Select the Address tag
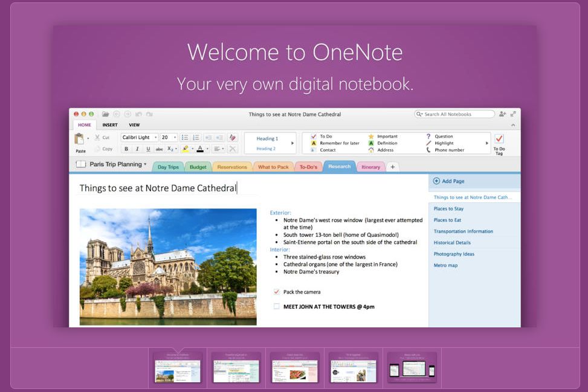This screenshot has width=588, height=392. pos(381,150)
